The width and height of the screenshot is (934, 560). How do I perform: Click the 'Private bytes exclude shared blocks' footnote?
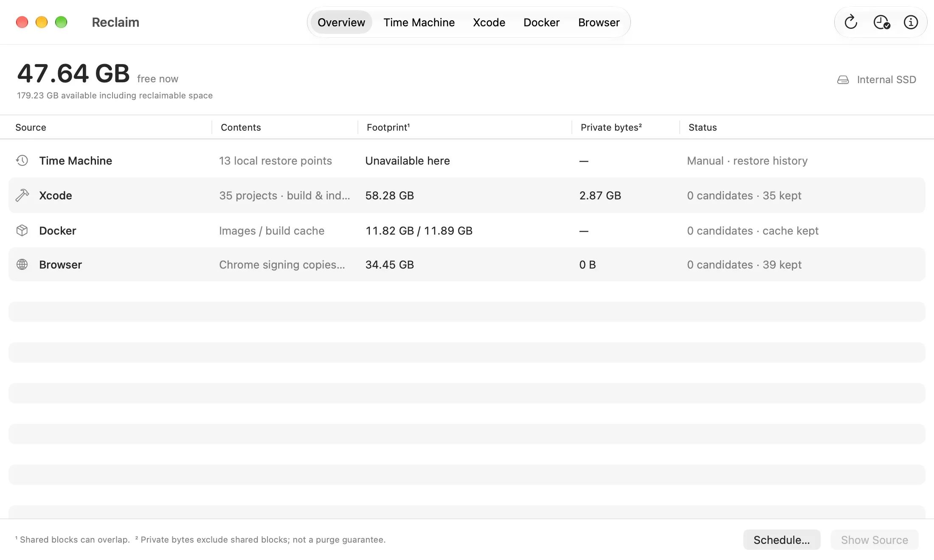tap(260, 540)
